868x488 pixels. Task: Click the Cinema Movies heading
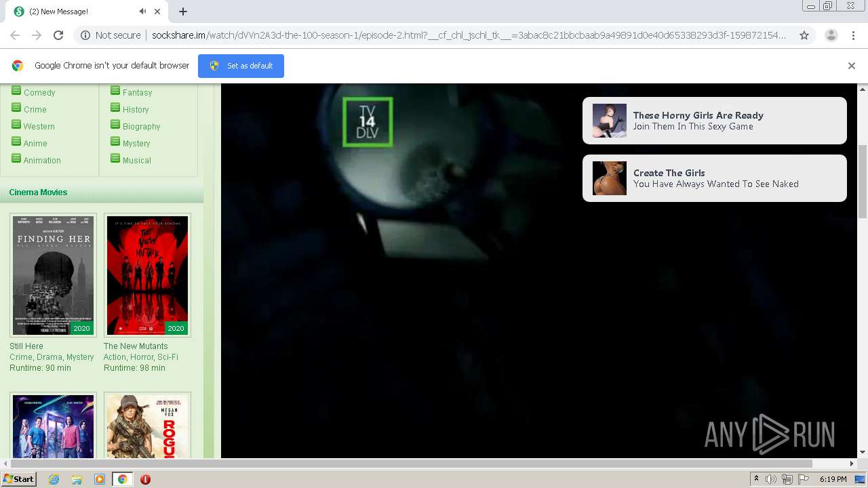pos(38,192)
